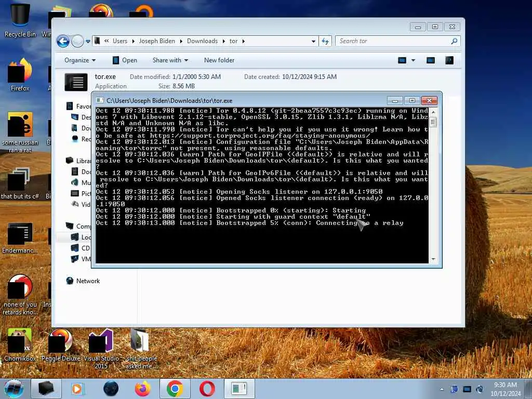Click the Explorer help icon
The image size is (532, 399).
click(x=449, y=60)
